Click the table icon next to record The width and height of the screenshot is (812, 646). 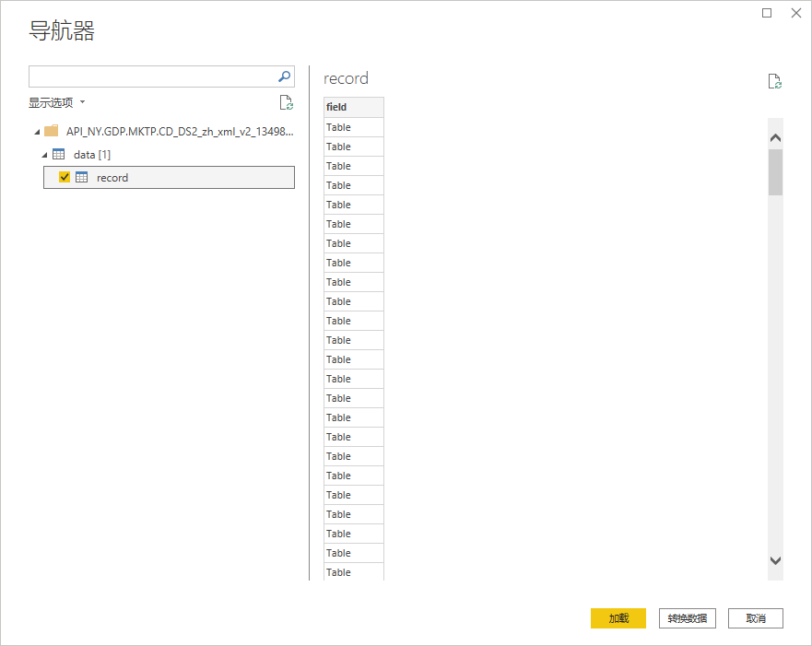[x=81, y=177]
